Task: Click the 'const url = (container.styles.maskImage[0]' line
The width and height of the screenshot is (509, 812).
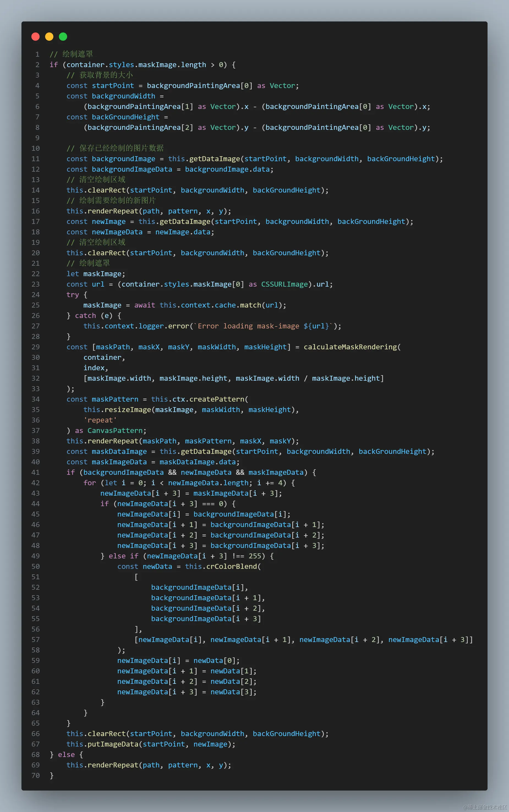Action: (x=200, y=284)
